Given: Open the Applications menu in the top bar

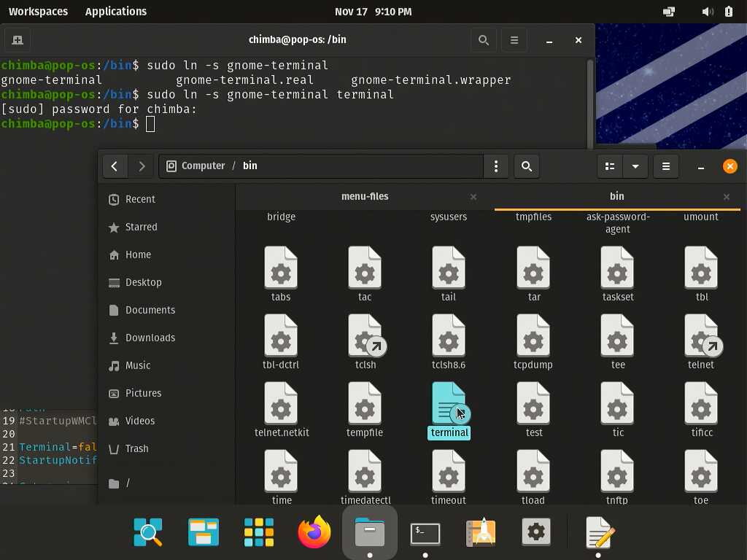Looking at the screenshot, I should point(116,12).
